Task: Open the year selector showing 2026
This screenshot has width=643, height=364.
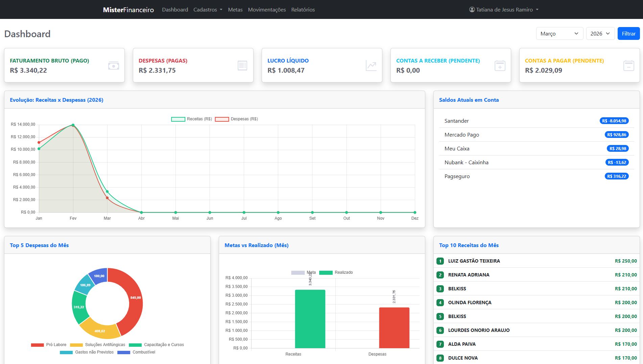Action: pyautogui.click(x=600, y=33)
